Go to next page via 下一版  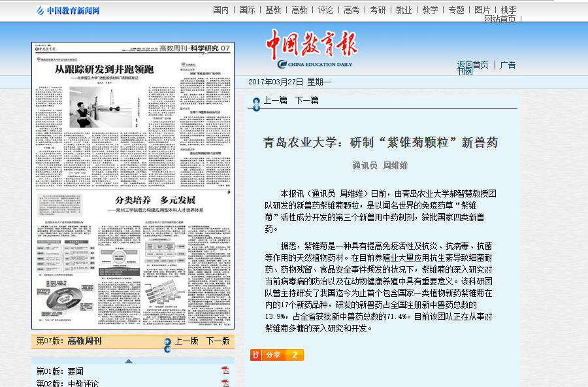[218, 341]
